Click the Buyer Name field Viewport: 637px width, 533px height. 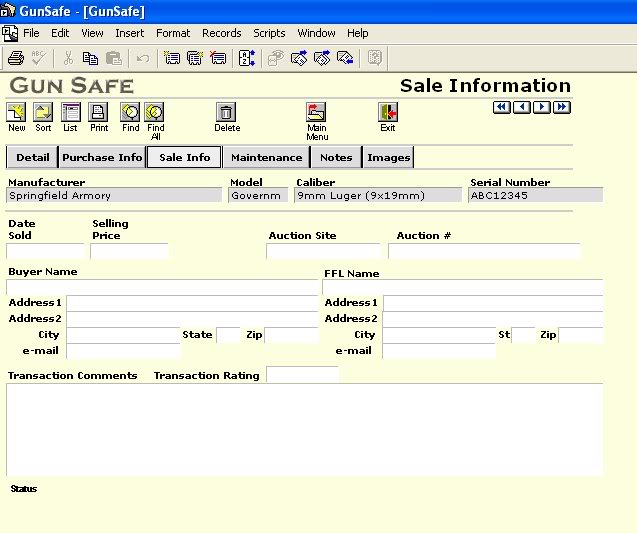pos(162,287)
